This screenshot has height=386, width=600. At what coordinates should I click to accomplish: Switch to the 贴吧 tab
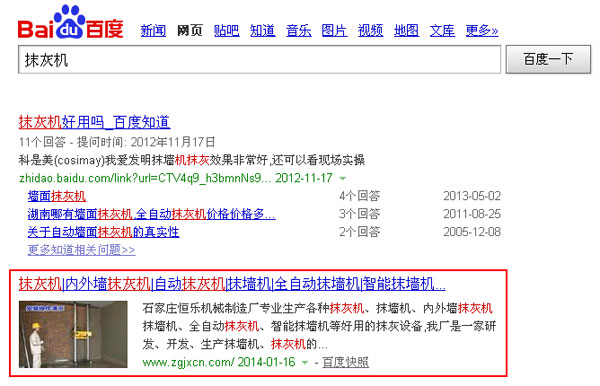227,31
